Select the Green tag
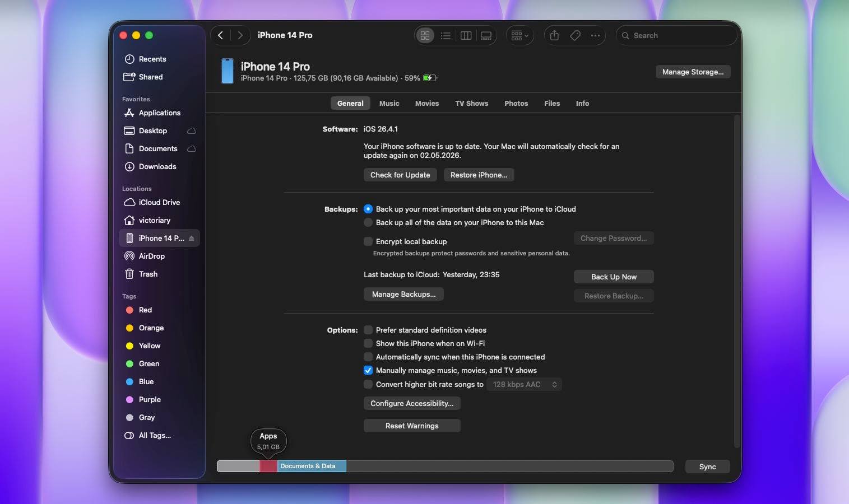 click(x=159, y=363)
